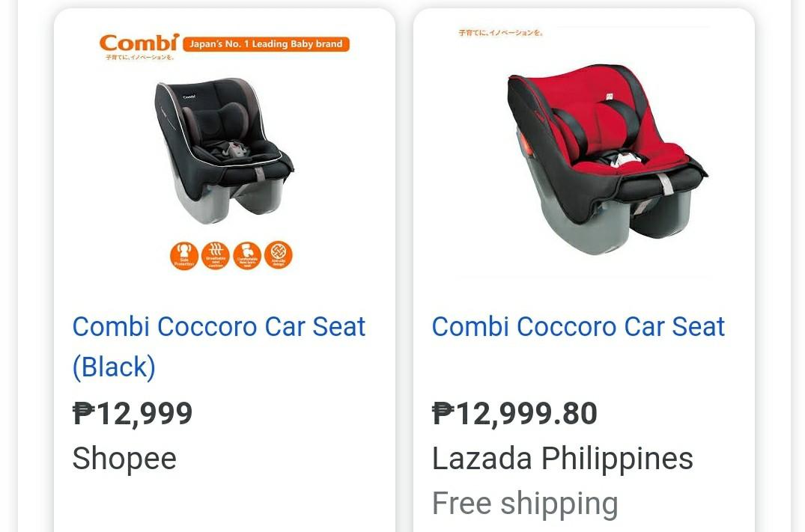Click the Lazada Philippines seller name
The height and width of the screenshot is (532, 805).
[x=562, y=458]
